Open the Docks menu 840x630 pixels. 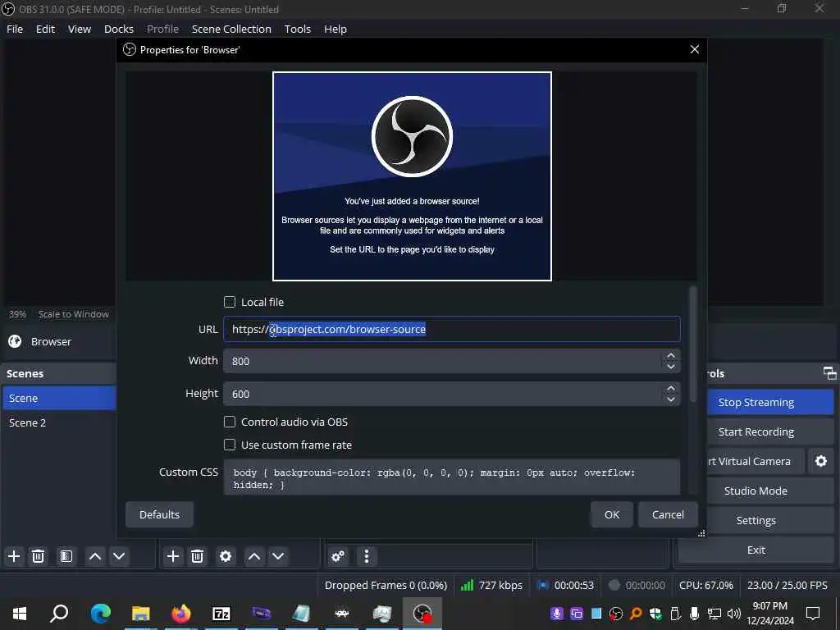coord(119,29)
